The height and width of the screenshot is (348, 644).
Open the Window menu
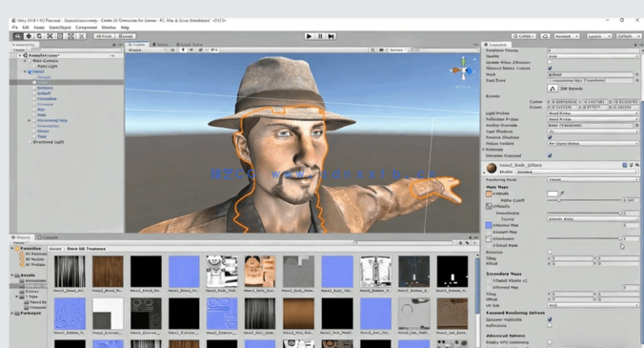click(x=109, y=28)
